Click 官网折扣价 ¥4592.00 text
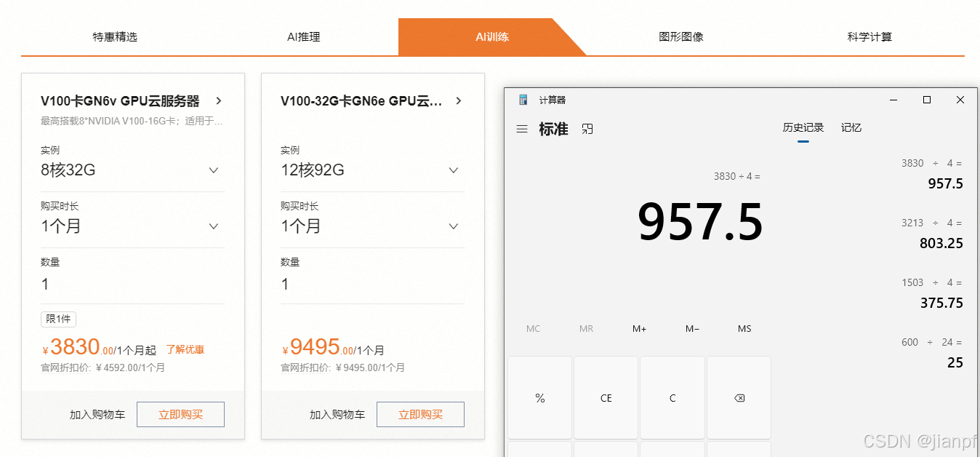The image size is (980, 457). tap(103, 368)
